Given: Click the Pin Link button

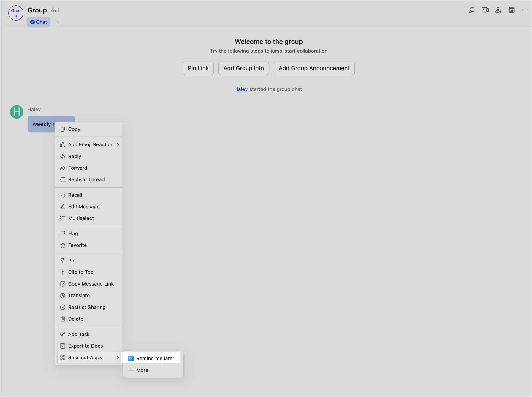Looking at the screenshot, I should 198,68.
